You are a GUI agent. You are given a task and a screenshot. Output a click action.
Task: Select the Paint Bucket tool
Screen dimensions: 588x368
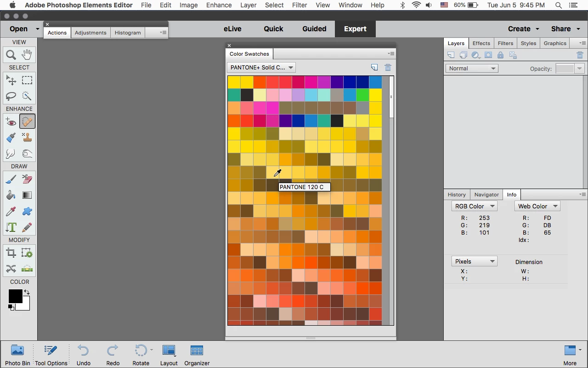point(11,195)
